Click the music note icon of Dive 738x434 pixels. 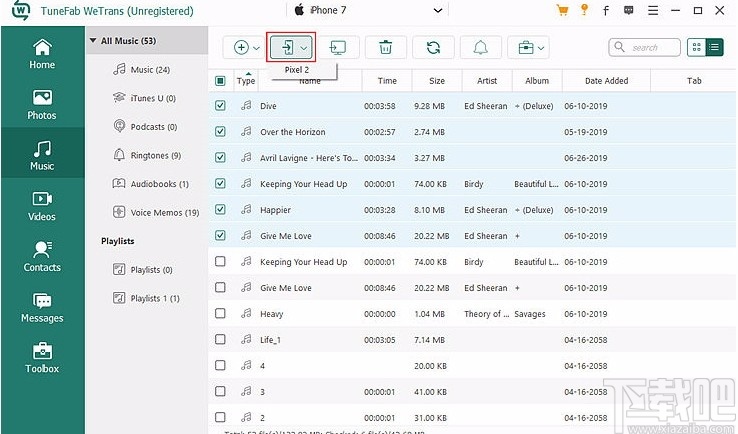point(246,106)
